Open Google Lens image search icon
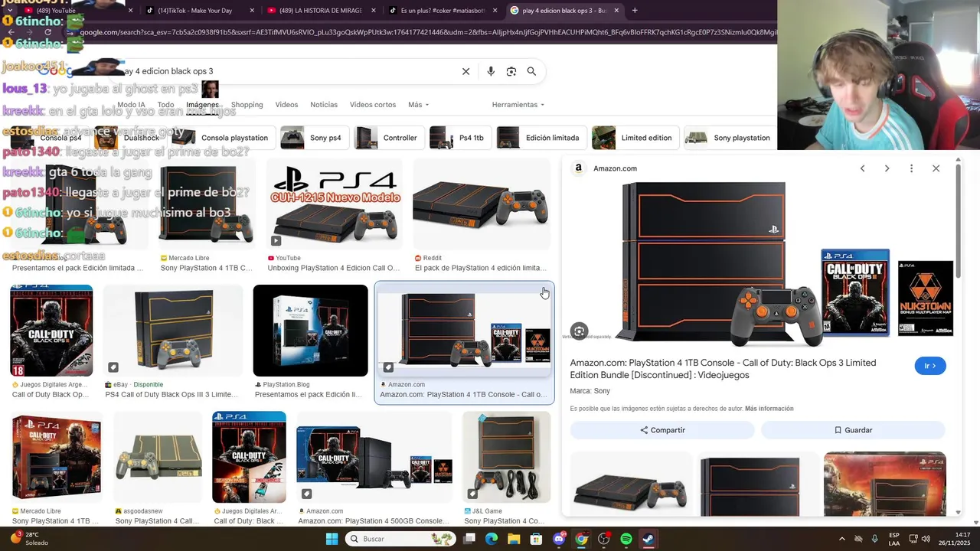The image size is (980, 551). 511,71
